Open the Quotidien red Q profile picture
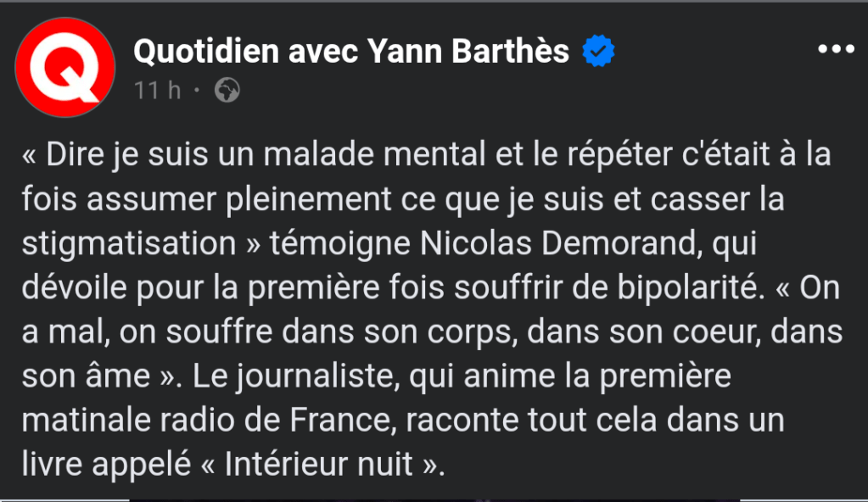 (65, 67)
